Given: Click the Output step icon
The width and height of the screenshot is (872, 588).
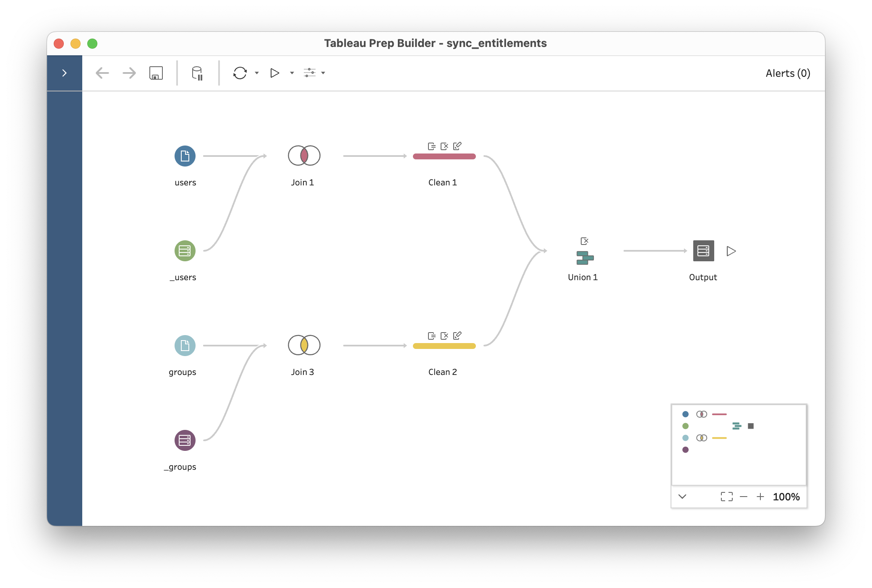Looking at the screenshot, I should 703,251.
